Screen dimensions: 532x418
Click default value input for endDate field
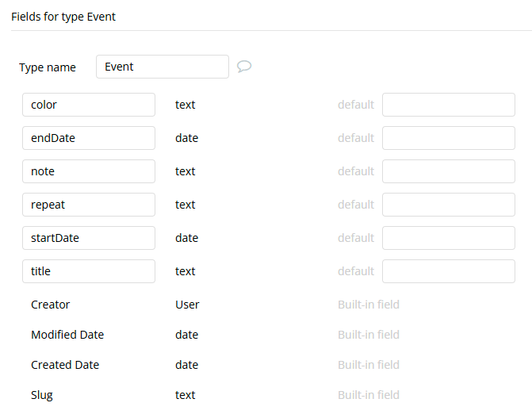pyautogui.click(x=448, y=138)
